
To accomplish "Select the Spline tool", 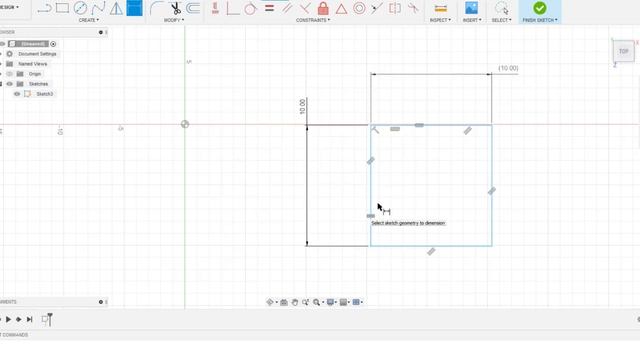I will click(98, 8).
